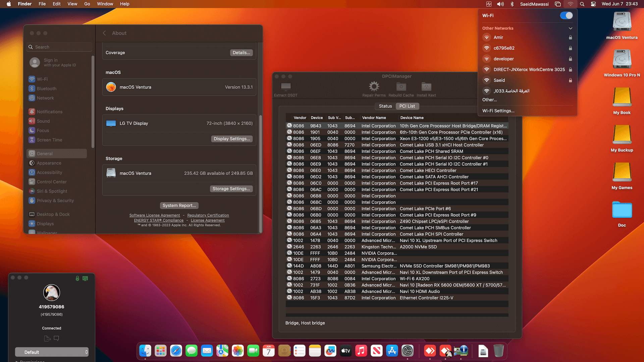Viewport: 644px width, 362px height.
Task: Click AnyDesk green screen-sharing monitor icon
Action: click(x=85, y=278)
